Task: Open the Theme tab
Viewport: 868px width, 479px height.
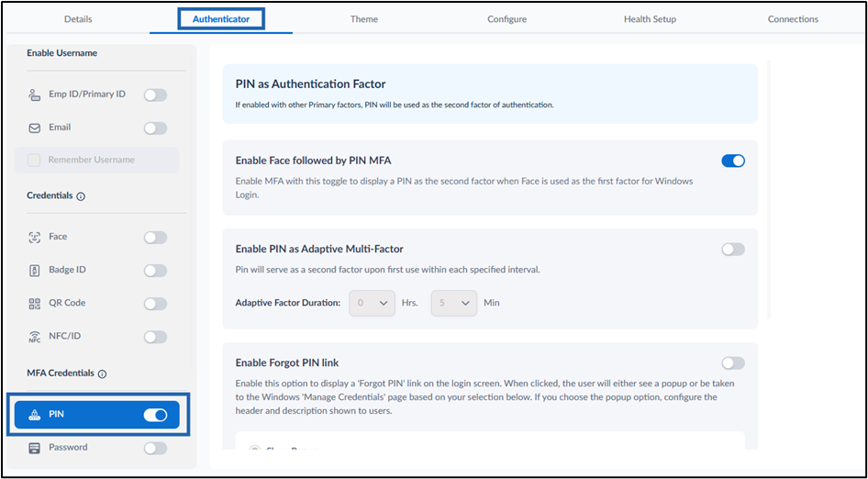Action: (364, 19)
